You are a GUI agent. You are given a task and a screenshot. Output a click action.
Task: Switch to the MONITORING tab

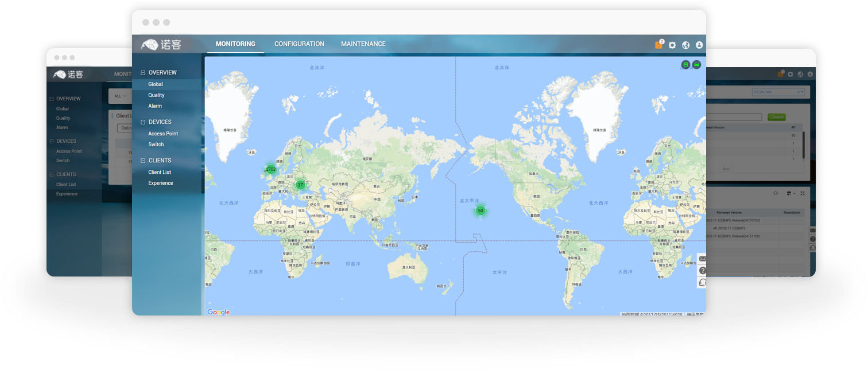coord(235,44)
